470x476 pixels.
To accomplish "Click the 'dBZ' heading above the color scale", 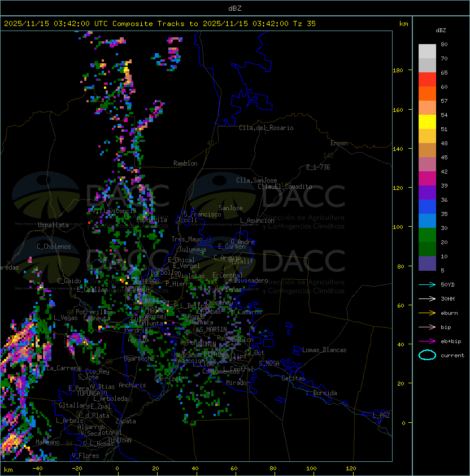I will point(441,31).
